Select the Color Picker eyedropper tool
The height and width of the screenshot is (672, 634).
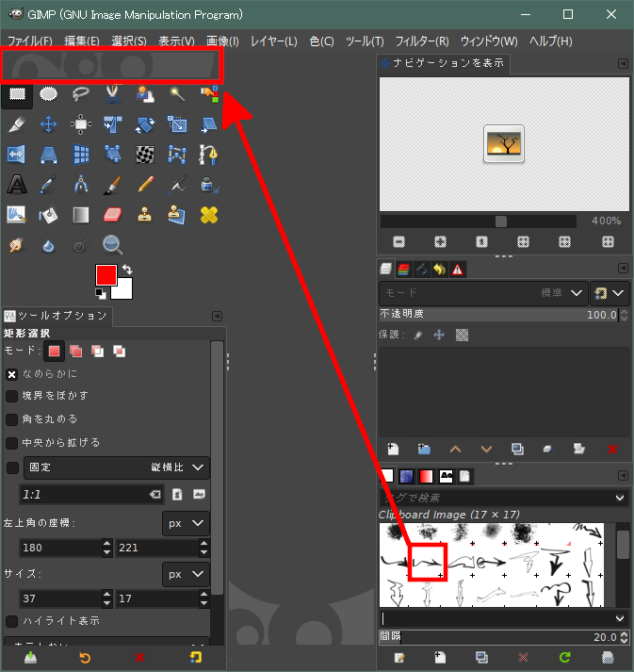coord(48,185)
